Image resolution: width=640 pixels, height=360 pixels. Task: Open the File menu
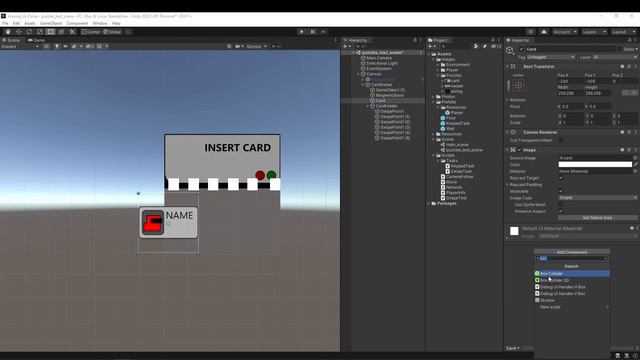[x=5, y=23]
